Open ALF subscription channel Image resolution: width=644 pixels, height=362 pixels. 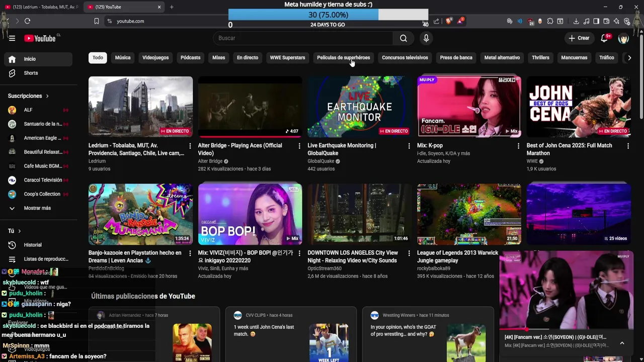pos(38,110)
